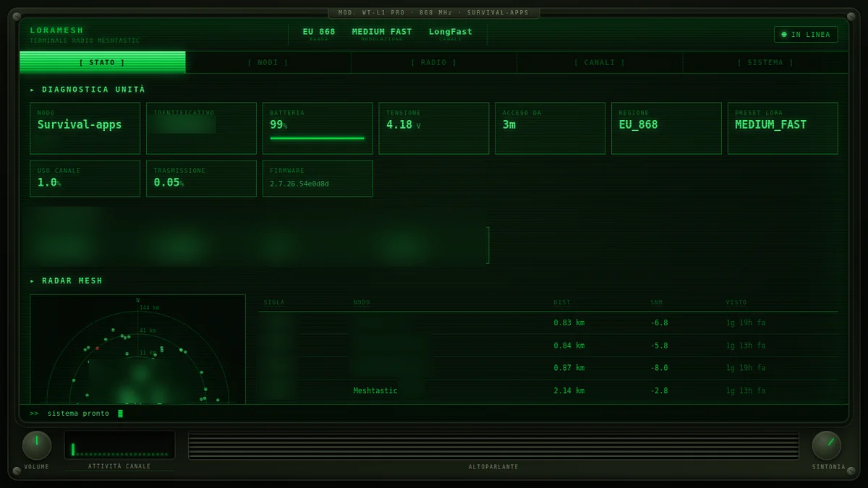Image resolution: width=868 pixels, height=488 pixels.
Task: Click the -8.0 SNR value
Action: tap(659, 368)
